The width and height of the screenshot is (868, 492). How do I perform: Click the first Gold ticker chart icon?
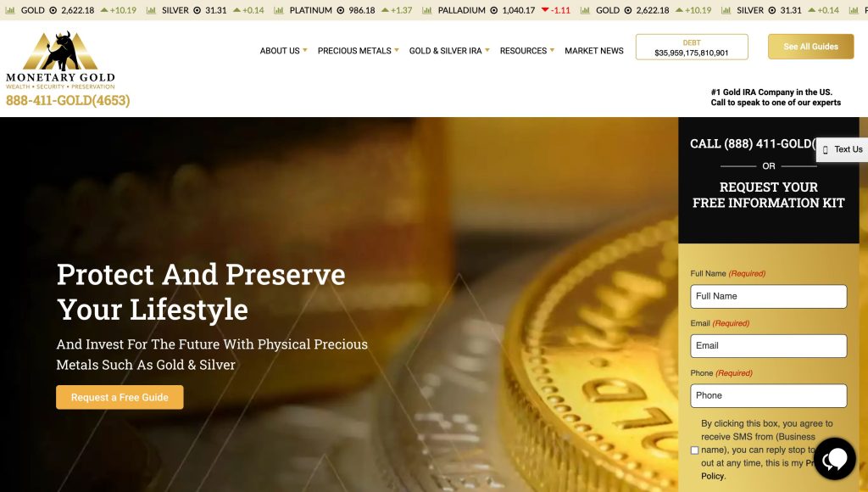pyautogui.click(x=10, y=10)
